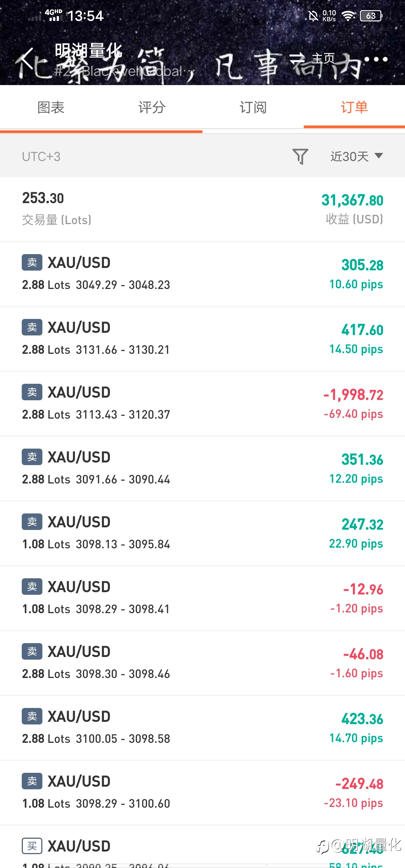The width and height of the screenshot is (405, 868).
Task: Tap the UTC+3 timezone label
Action: [x=41, y=156]
